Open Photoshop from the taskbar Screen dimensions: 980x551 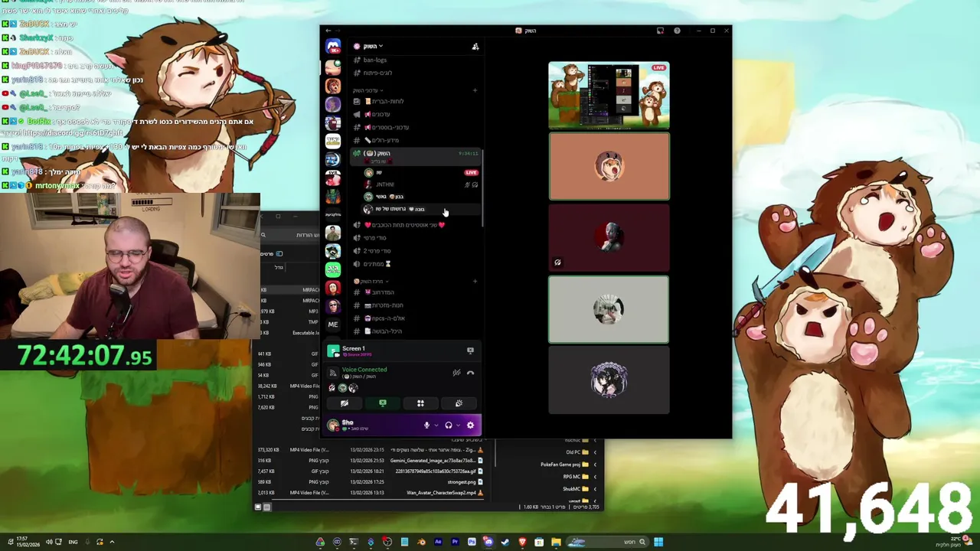(472, 542)
